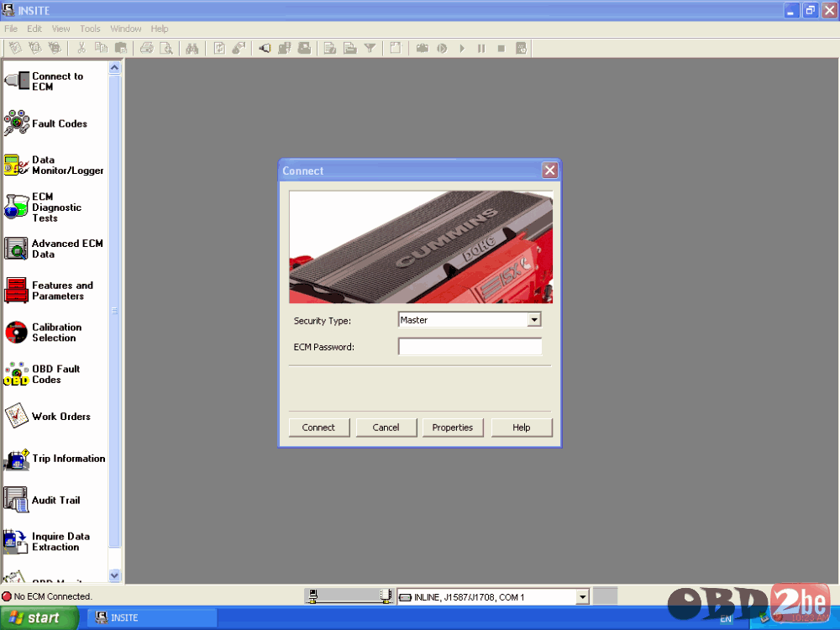The image size is (840, 630).
Task: Close the Connect dialog with X
Action: tap(549, 171)
